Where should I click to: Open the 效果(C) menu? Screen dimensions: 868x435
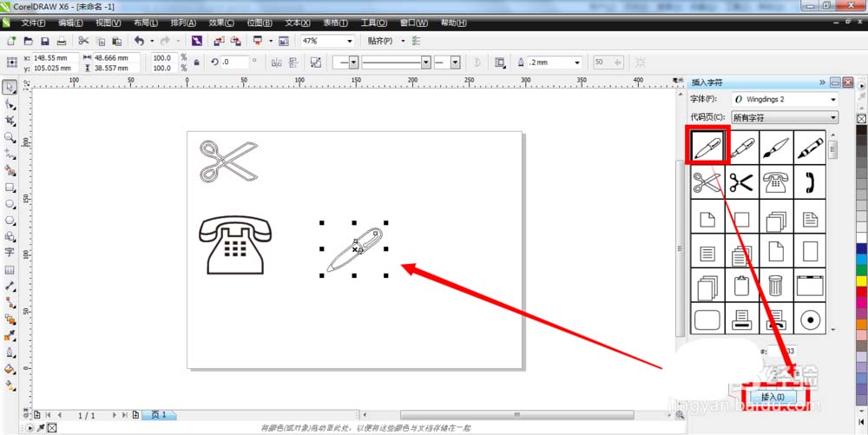coord(220,23)
